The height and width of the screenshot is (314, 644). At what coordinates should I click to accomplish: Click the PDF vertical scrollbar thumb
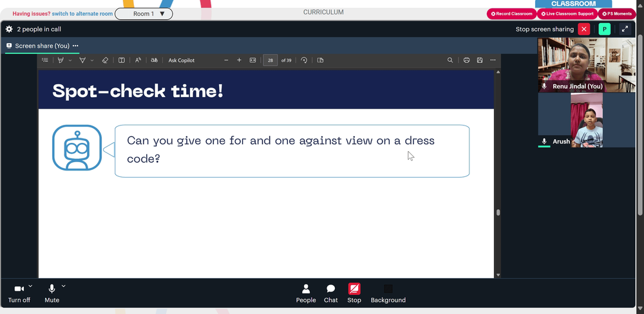[x=498, y=212]
